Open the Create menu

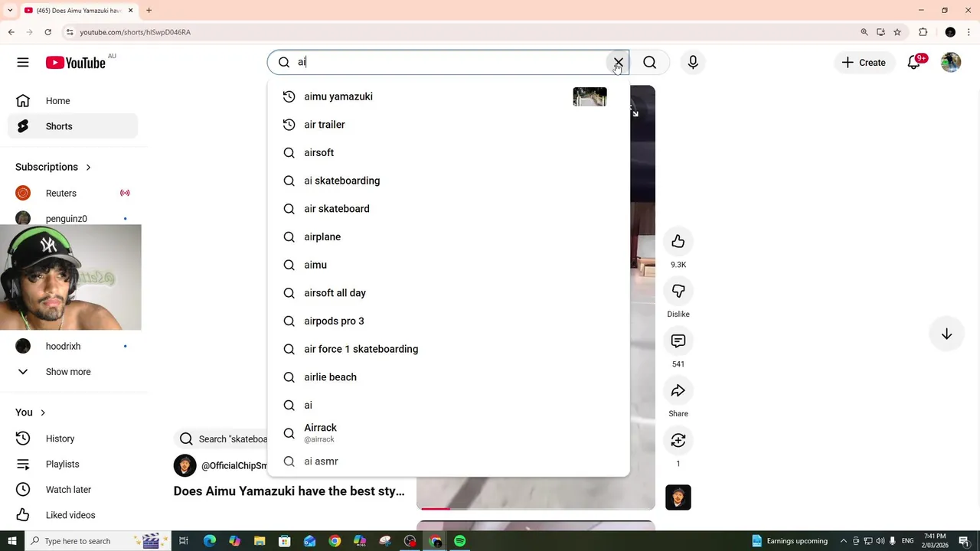click(x=864, y=63)
